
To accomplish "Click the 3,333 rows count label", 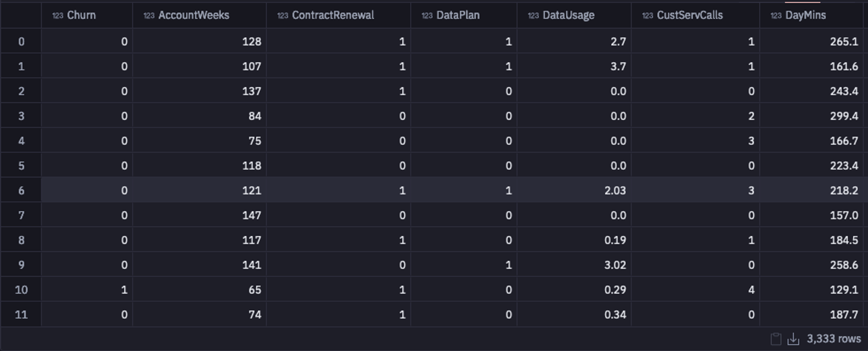I will [834, 339].
